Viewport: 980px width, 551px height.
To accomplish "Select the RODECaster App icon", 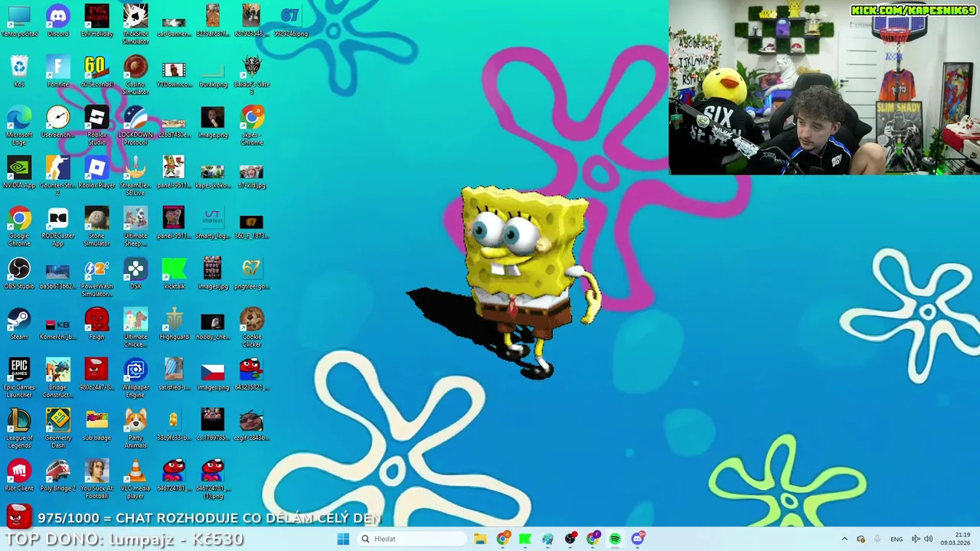I will click(x=57, y=226).
